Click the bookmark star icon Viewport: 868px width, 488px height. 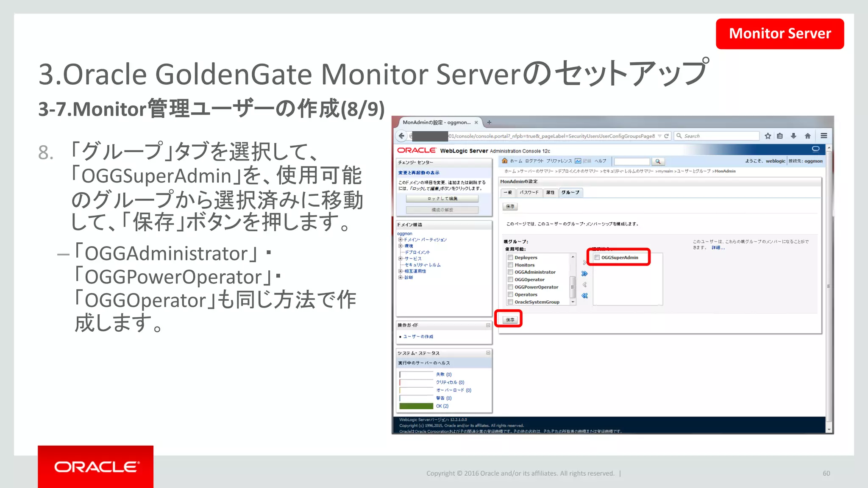[x=768, y=136]
